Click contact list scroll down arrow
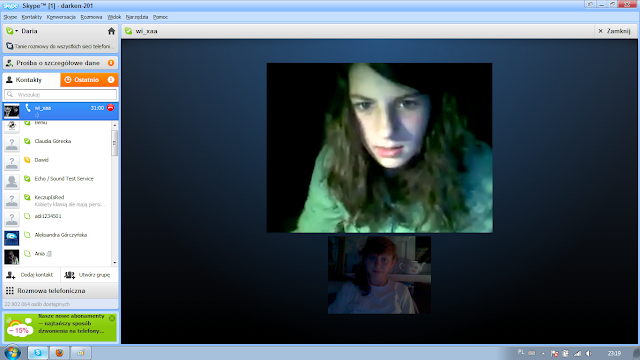640x360 pixels. (x=115, y=262)
